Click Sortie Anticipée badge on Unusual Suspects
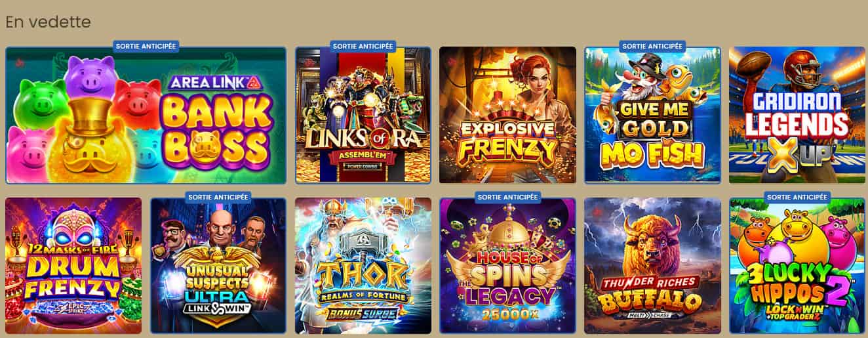Screen dimensions: 868x338 (218, 197)
